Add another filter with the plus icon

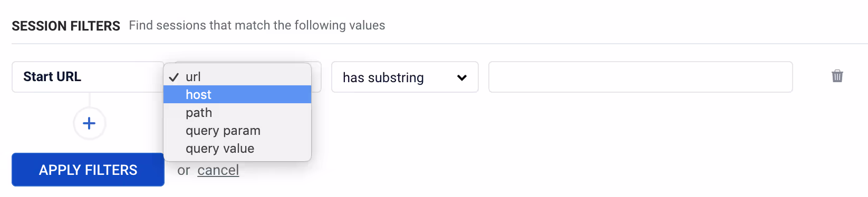click(x=90, y=123)
